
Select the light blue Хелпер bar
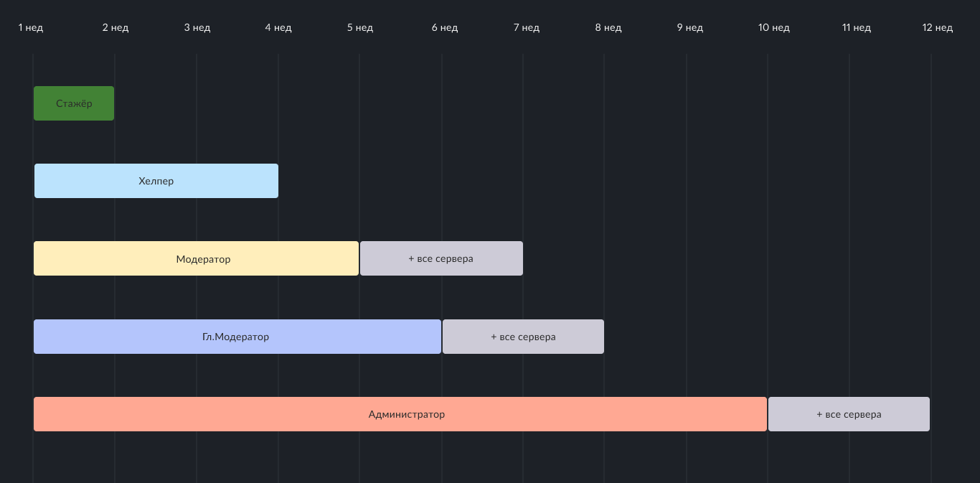click(156, 181)
